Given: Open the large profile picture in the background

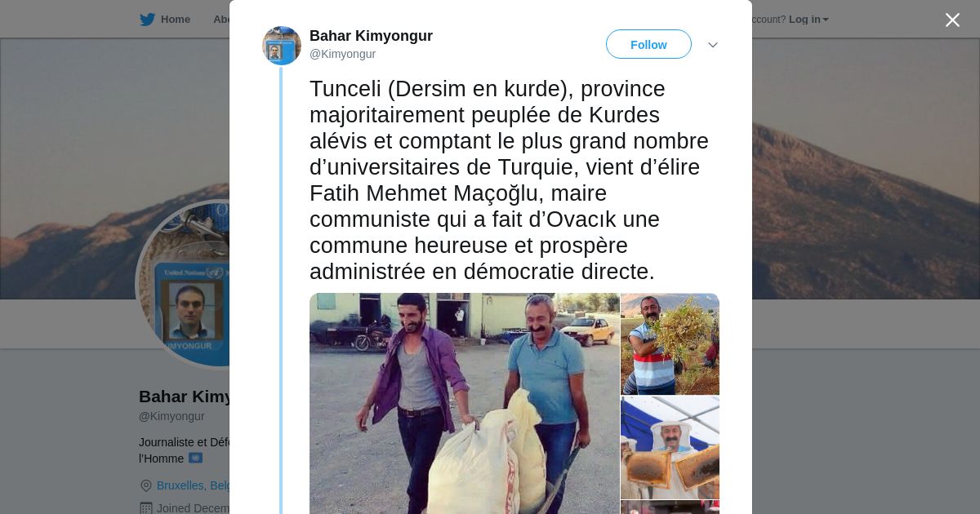Looking at the screenshot, I should [184, 284].
